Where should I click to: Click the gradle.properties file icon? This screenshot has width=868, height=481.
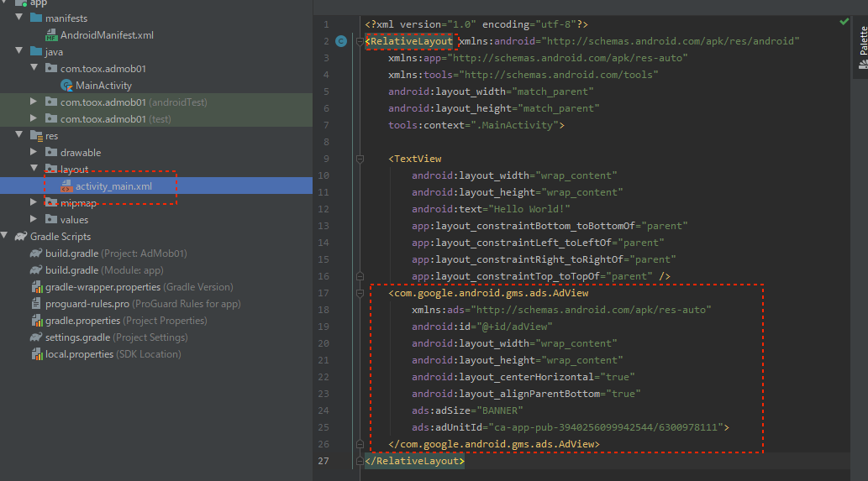tap(36, 320)
